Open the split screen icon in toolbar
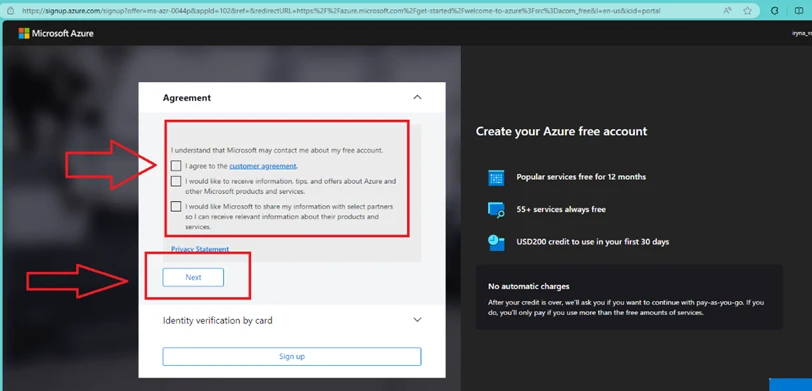 pos(799,10)
